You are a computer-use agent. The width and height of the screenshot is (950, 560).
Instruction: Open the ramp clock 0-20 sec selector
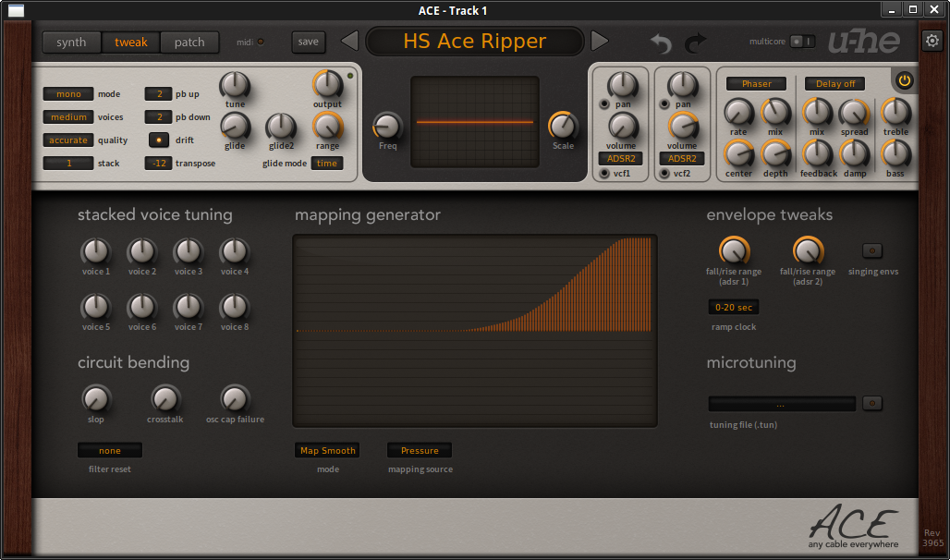coord(734,308)
